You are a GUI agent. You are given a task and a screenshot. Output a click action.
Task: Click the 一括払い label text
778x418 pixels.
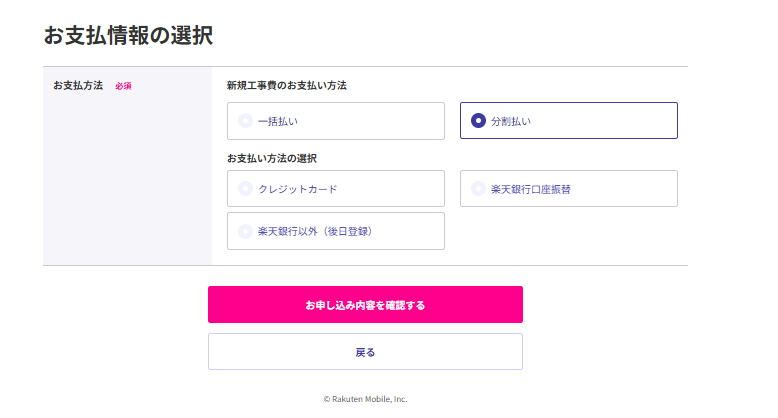[278, 121]
